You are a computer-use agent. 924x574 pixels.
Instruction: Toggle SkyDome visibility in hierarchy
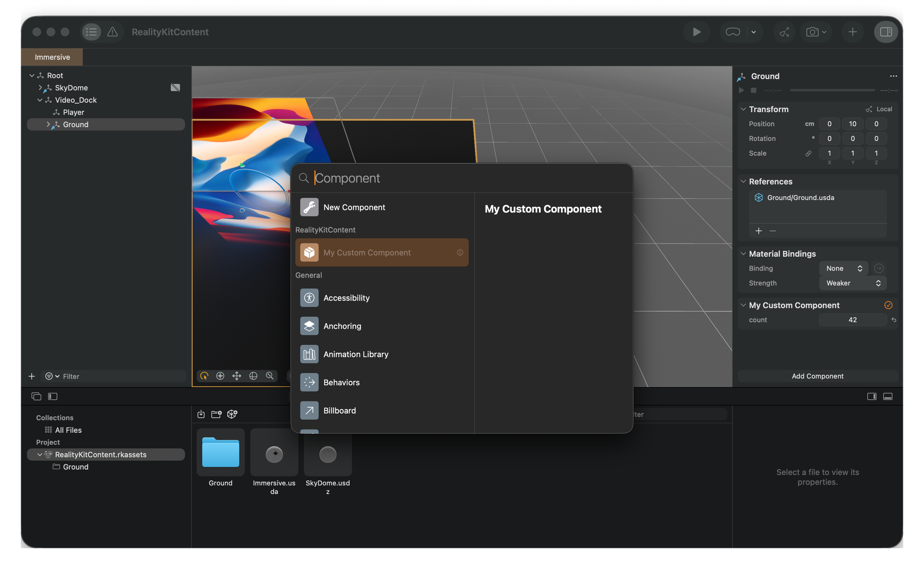(x=175, y=88)
